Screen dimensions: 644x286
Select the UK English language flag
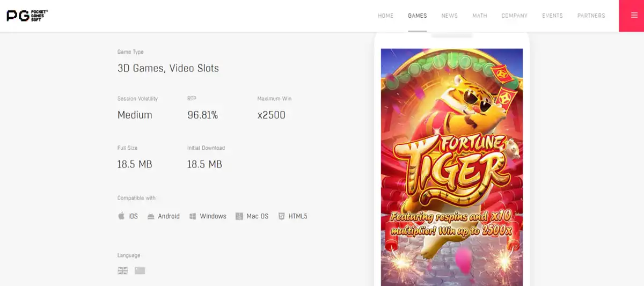(123, 270)
